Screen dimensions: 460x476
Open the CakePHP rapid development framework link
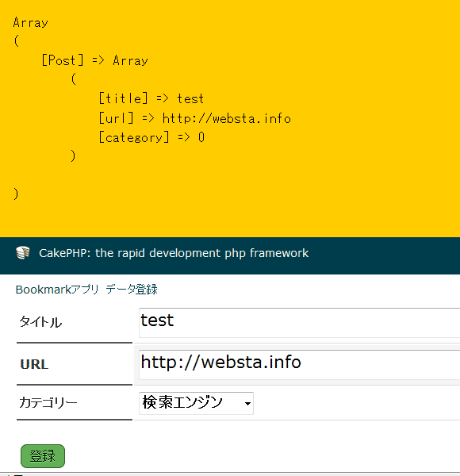[174, 253]
